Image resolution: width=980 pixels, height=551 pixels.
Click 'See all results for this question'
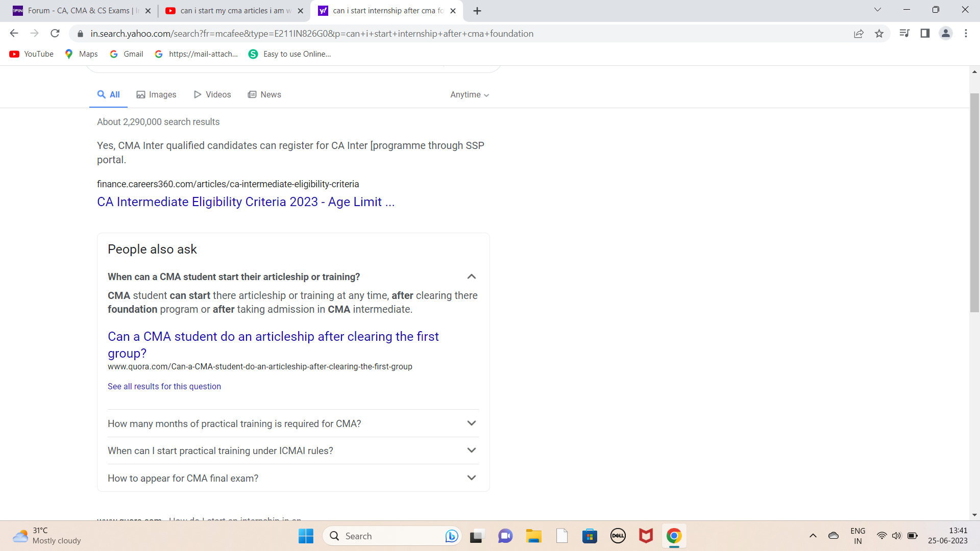[164, 387]
